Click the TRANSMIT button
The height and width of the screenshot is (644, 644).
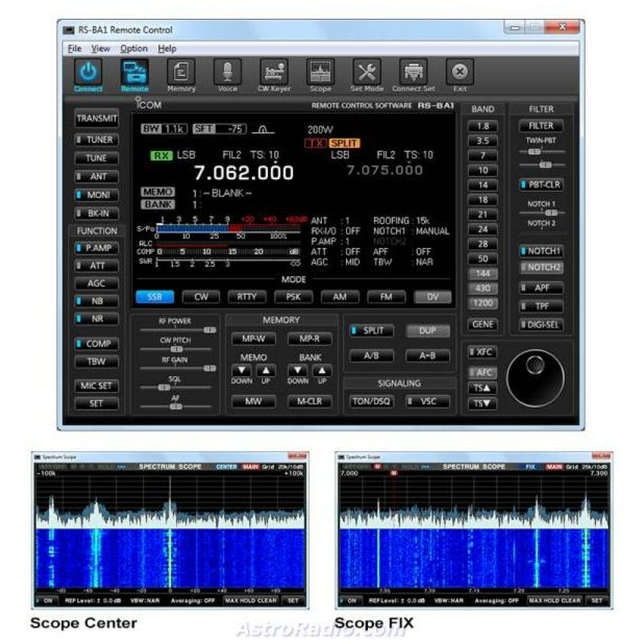point(96,118)
